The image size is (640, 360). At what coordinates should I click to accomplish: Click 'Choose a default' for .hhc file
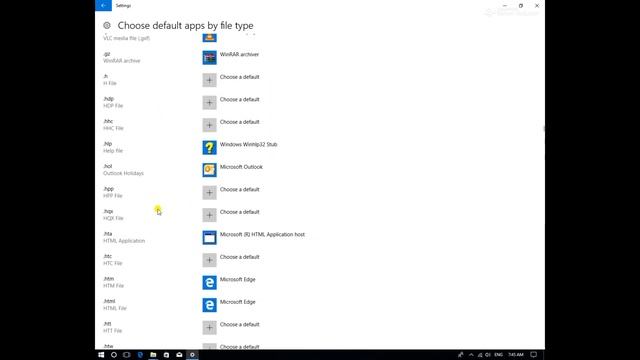click(240, 122)
